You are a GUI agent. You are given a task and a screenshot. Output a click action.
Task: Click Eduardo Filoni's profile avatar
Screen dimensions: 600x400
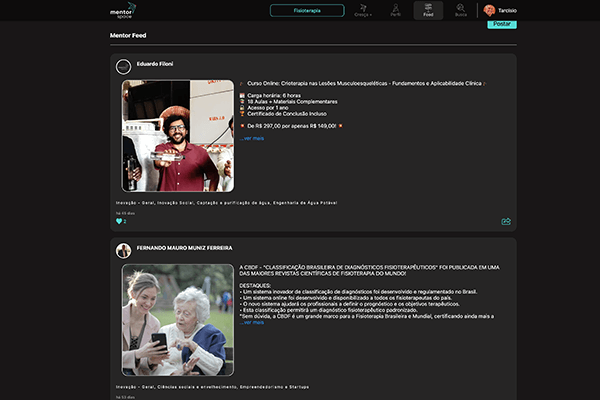(123, 67)
